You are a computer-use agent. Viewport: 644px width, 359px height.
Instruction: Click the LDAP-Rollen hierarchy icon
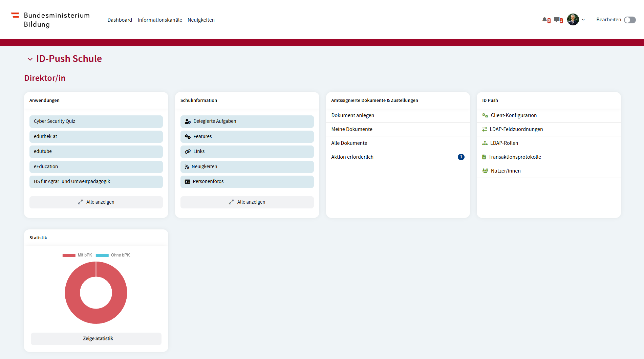(485, 143)
